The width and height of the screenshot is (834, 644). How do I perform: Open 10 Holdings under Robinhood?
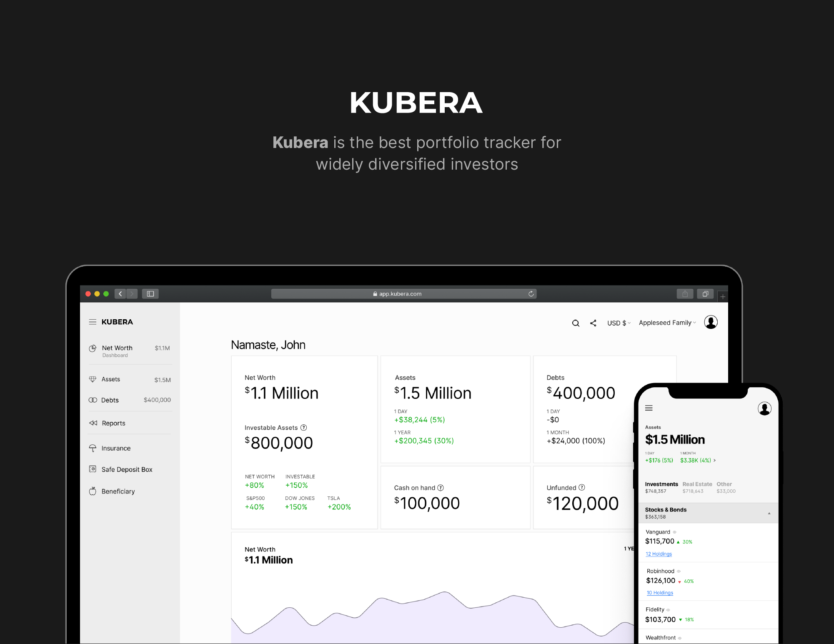(x=659, y=592)
